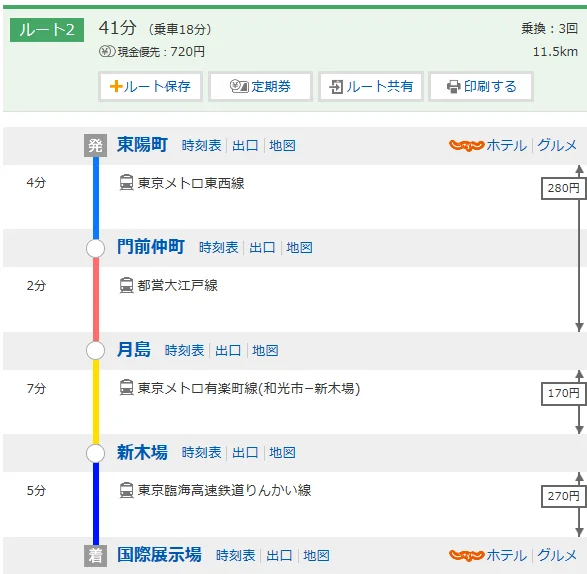587x574 pixels.
Task: Open 地図 map for 新木場
Action: tap(282, 453)
